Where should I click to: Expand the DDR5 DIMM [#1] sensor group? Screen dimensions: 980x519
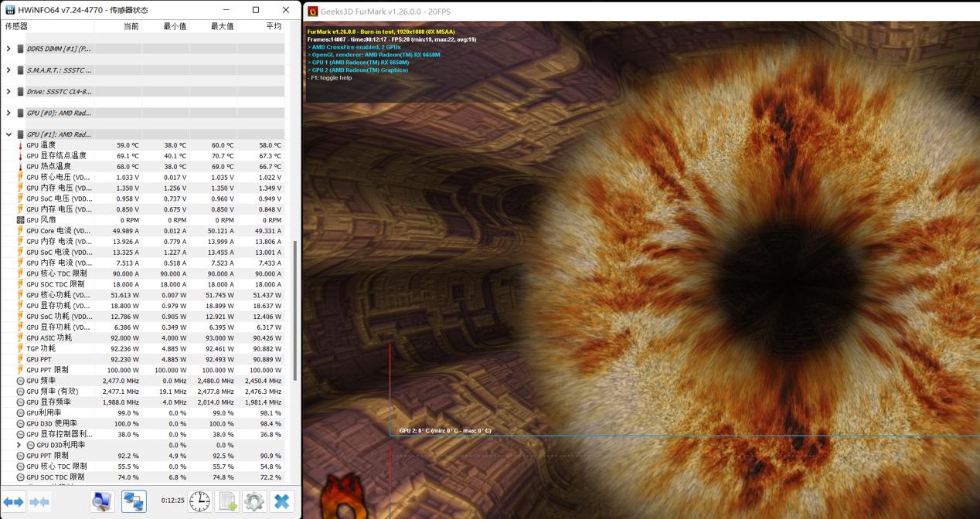pyautogui.click(x=9, y=49)
